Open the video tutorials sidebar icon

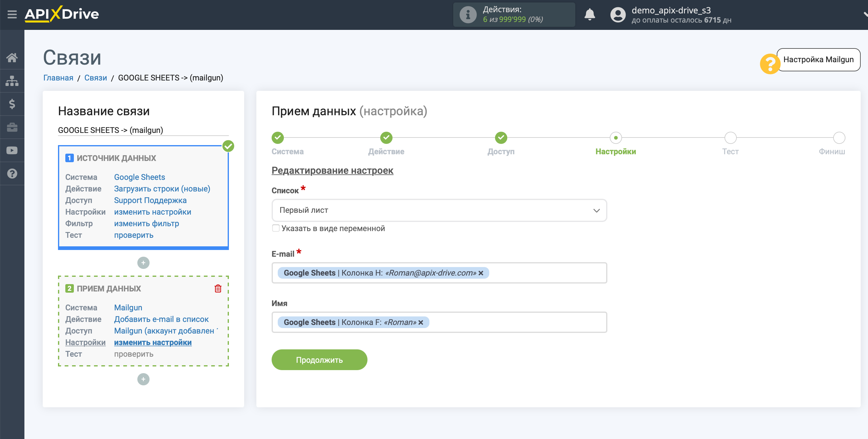[x=12, y=151]
